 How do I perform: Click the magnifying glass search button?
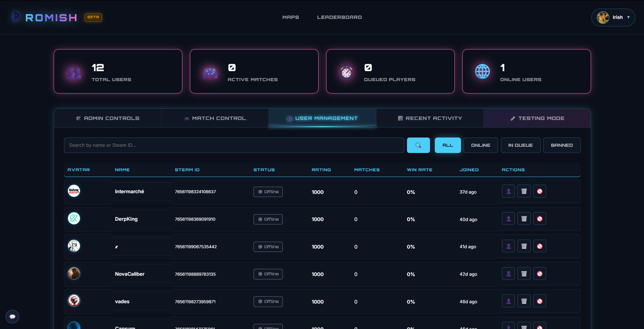click(418, 145)
